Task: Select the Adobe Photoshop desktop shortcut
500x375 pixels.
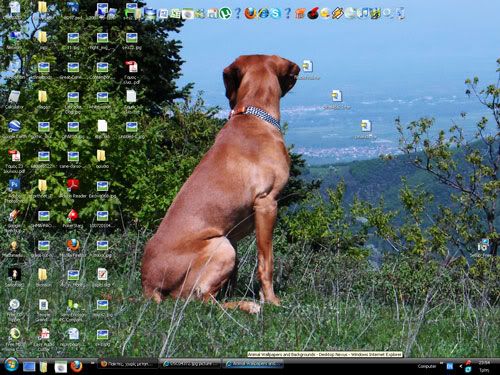Action: click(x=14, y=191)
